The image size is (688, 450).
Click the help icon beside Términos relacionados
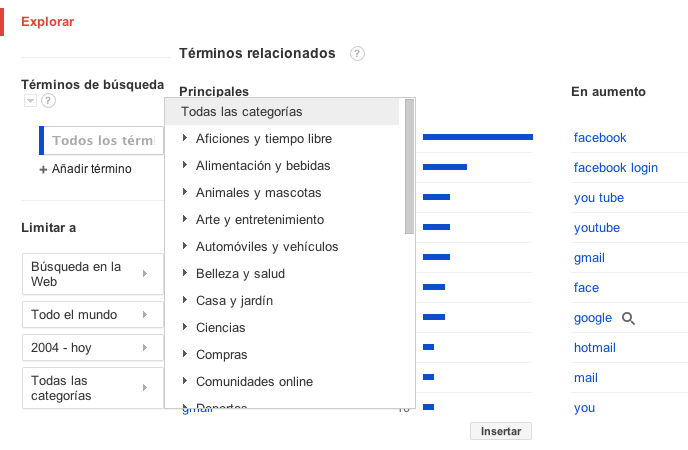point(357,53)
